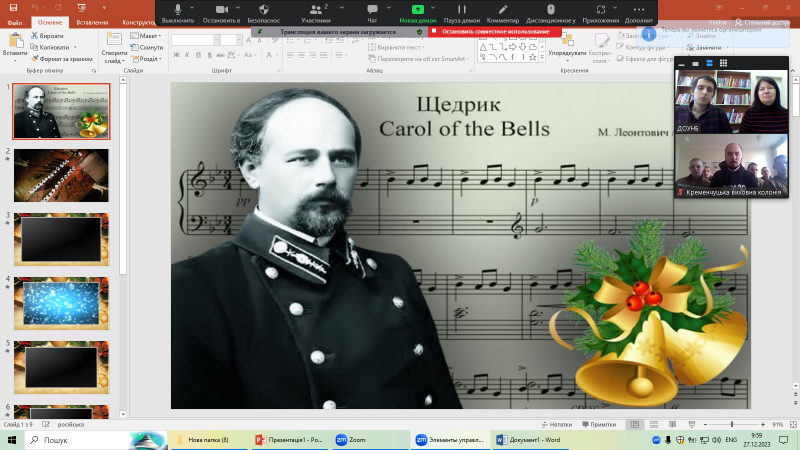
Task: Switch Zoom video panel to active speaker strip
Action: (x=709, y=63)
